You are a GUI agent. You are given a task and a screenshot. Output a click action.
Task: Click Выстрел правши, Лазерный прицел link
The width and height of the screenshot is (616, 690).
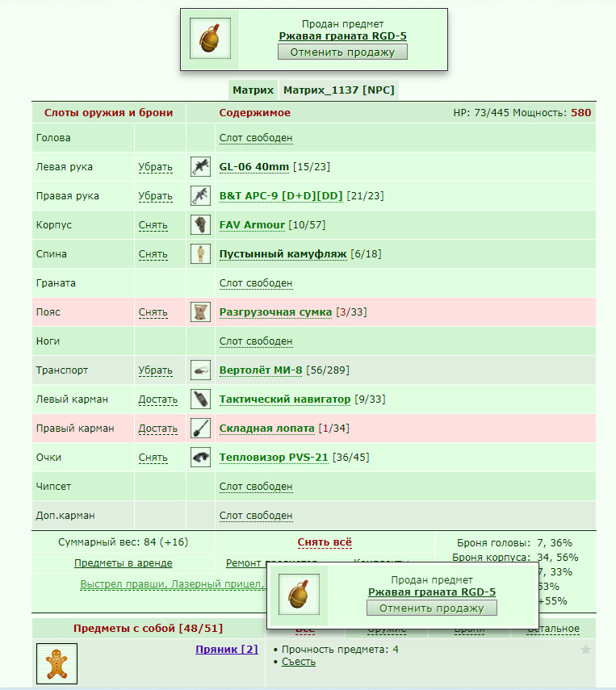[172, 584]
